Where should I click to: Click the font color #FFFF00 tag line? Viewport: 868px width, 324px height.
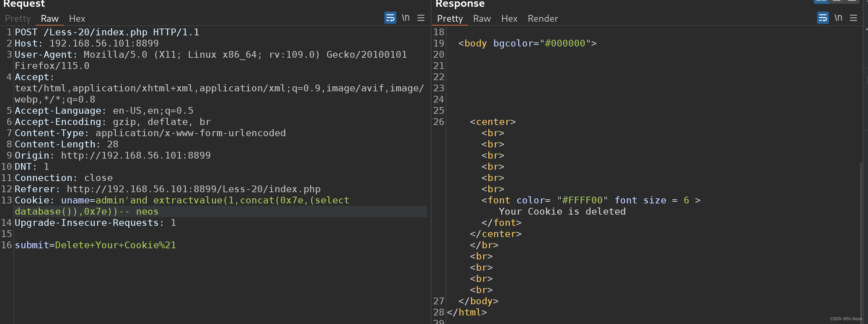tap(591, 200)
